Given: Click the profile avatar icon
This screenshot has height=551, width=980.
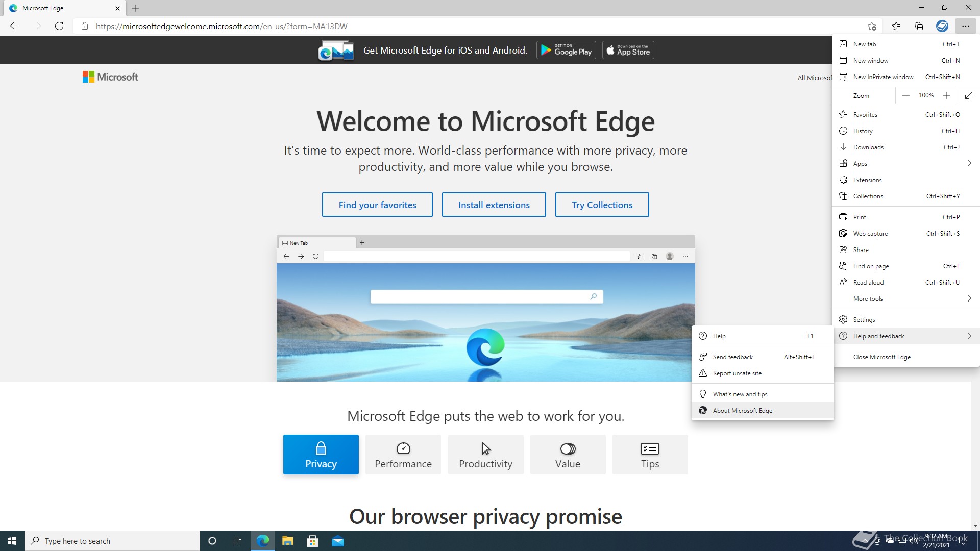Looking at the screenshot, I should (942, 26).
